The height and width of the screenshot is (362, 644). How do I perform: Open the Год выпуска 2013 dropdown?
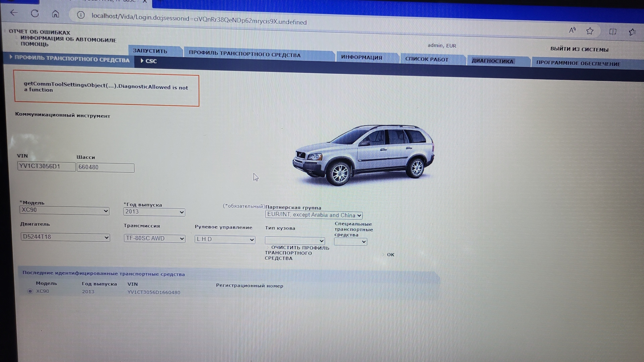(154, 212)
